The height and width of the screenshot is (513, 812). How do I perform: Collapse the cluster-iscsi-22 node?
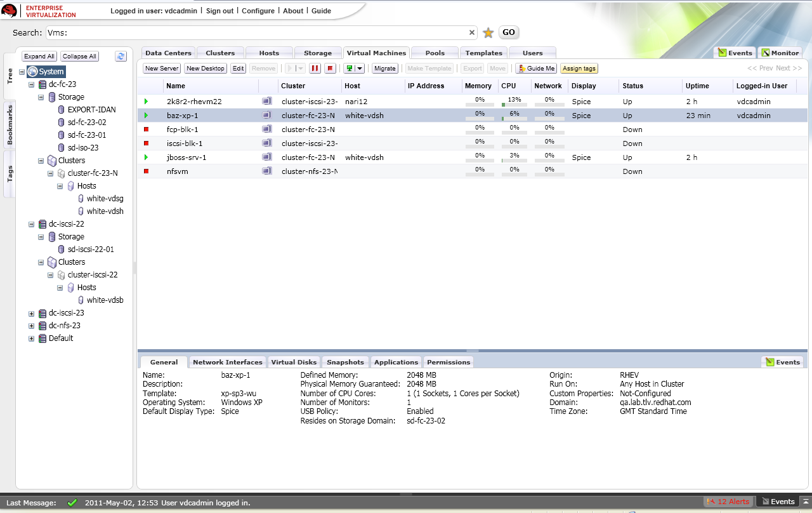pyautogui.click(x=51, y=275)
